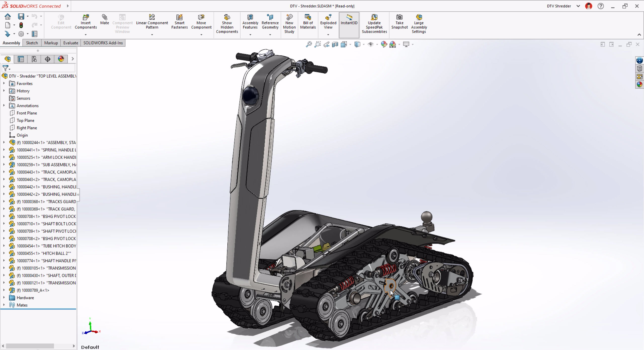Open New Motion Study
The image size is (644, 350).
(x=289, y=17)
